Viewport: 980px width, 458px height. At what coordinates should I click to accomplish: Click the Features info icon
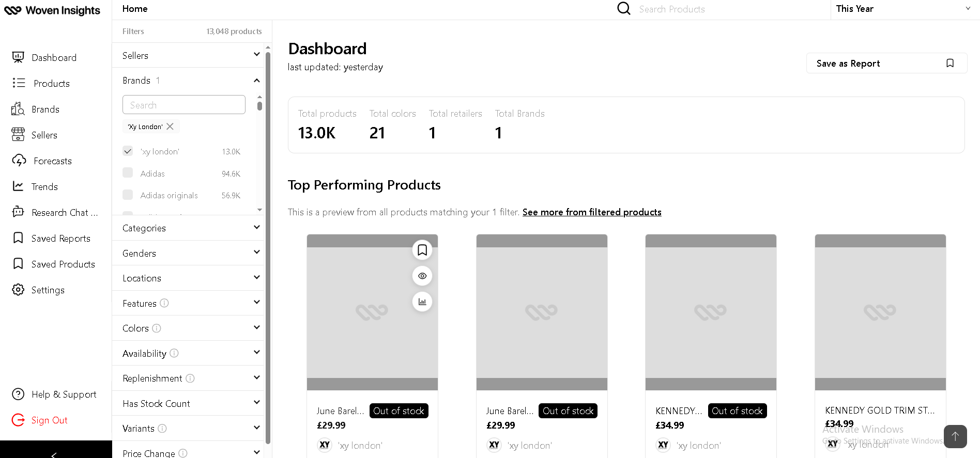pos(164,303)
